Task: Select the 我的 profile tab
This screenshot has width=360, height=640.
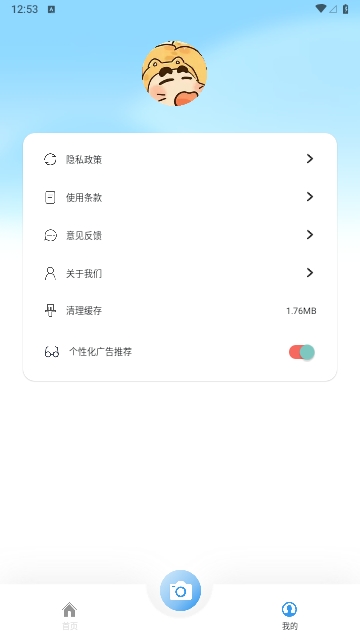Action: [290, 616]
